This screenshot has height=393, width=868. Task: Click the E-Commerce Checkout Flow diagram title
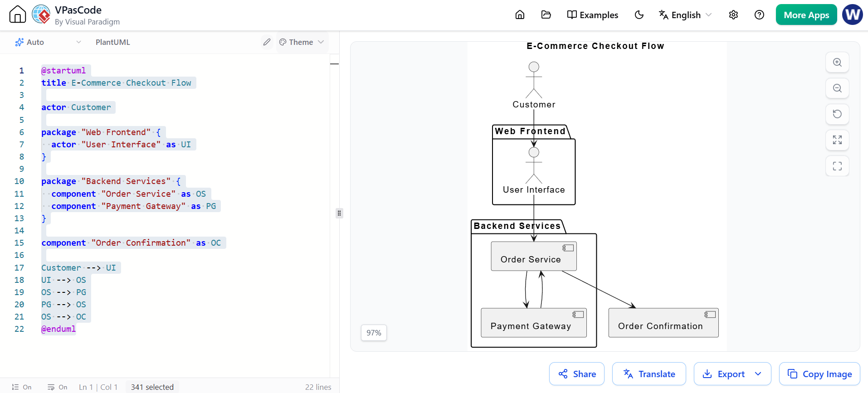[595, 46]
